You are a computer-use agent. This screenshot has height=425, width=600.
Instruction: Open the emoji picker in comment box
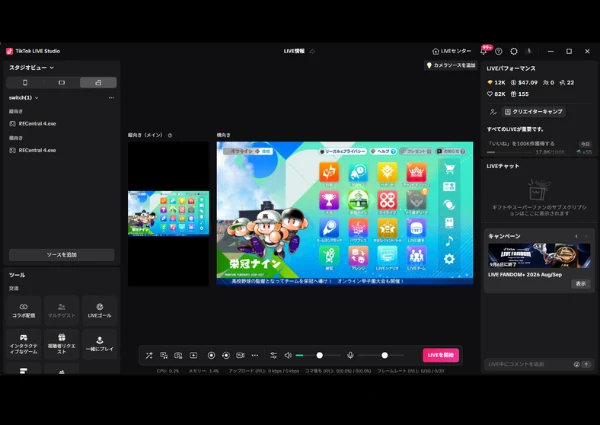tap(577, 364)
